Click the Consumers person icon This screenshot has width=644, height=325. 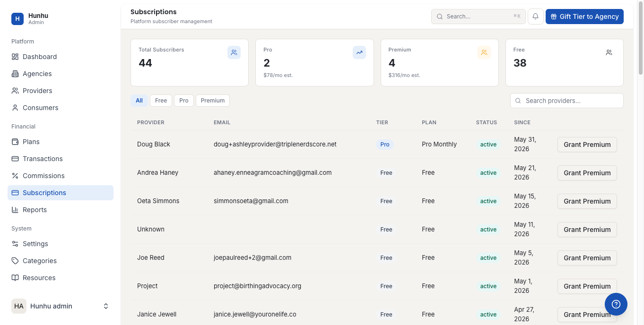coord(15,108)
